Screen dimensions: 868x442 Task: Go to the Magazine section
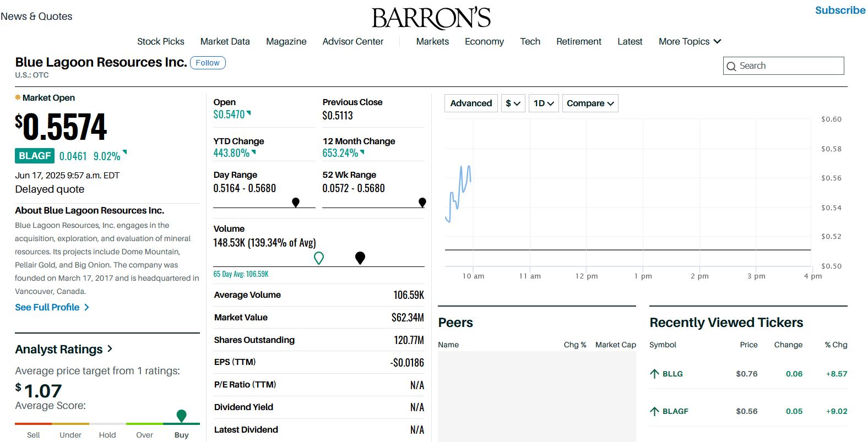(x=286, y=41)
